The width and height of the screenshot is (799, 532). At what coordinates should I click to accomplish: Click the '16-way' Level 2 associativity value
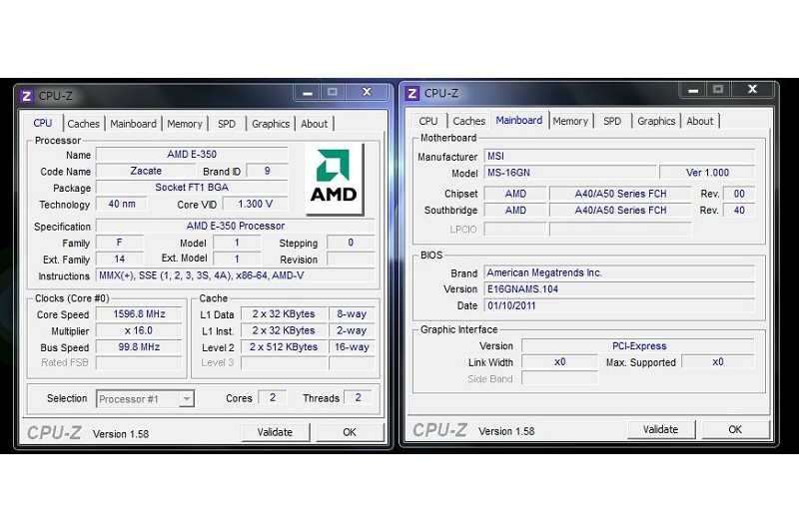[x=352, y=347]
